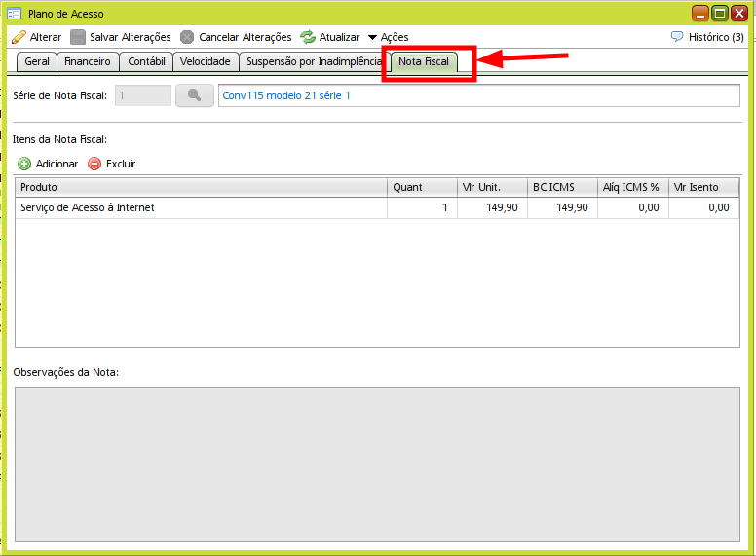Select the Nota Fiscal tab
Screen dimensions: 756x556
point(424,61)
